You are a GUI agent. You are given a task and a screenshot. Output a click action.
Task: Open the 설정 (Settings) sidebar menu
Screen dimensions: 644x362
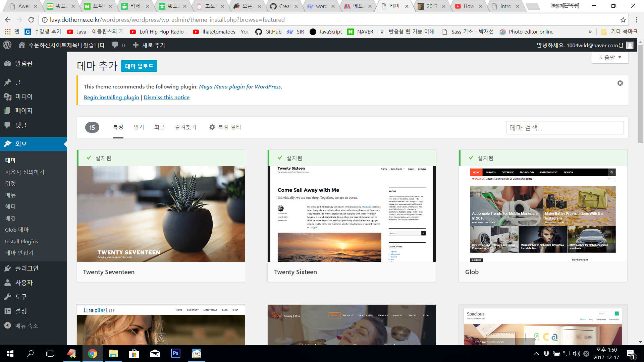(x=21, y=311)
